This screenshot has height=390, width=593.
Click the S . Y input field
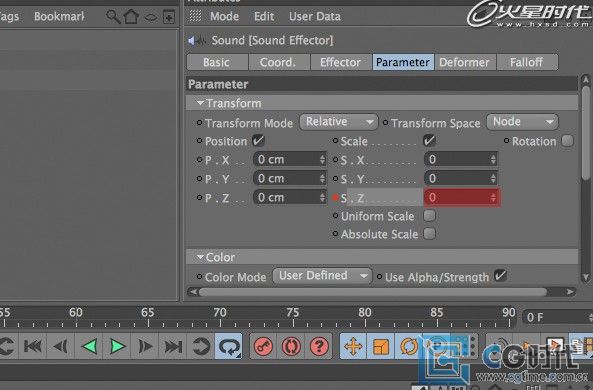click(461, 179)
